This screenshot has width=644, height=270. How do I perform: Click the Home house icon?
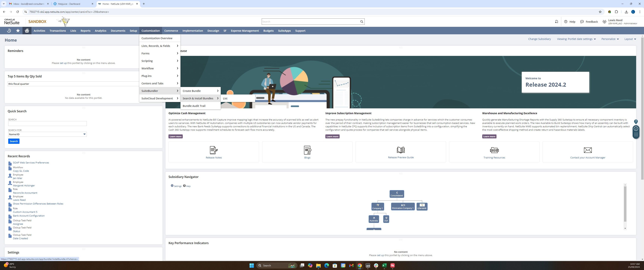(x=27, y=31)
